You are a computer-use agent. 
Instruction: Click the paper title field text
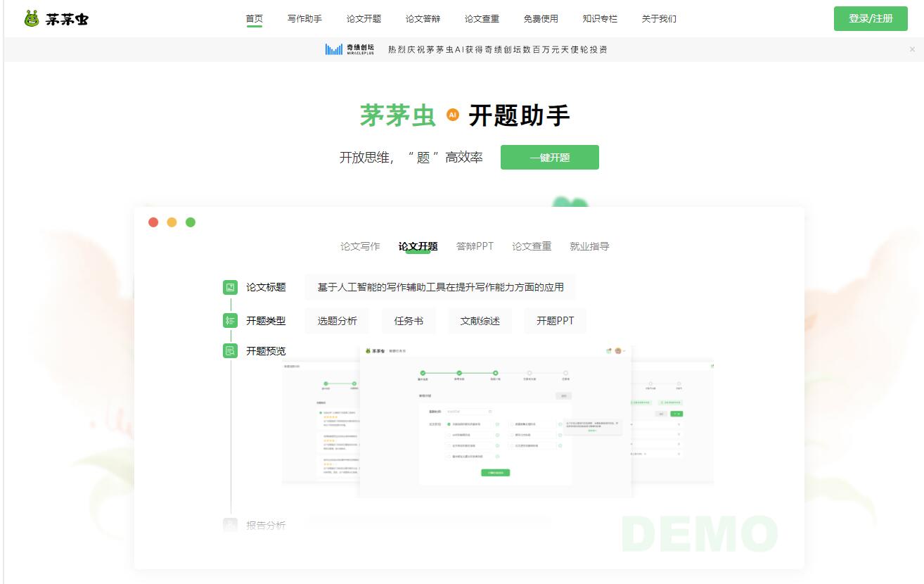click(x=440, y=287)
